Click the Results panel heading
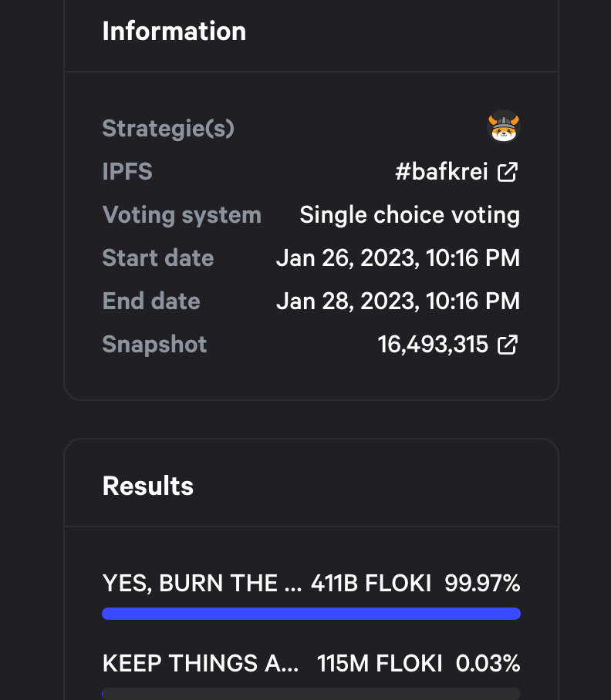 pyautogui.click(x=148, y=486)
